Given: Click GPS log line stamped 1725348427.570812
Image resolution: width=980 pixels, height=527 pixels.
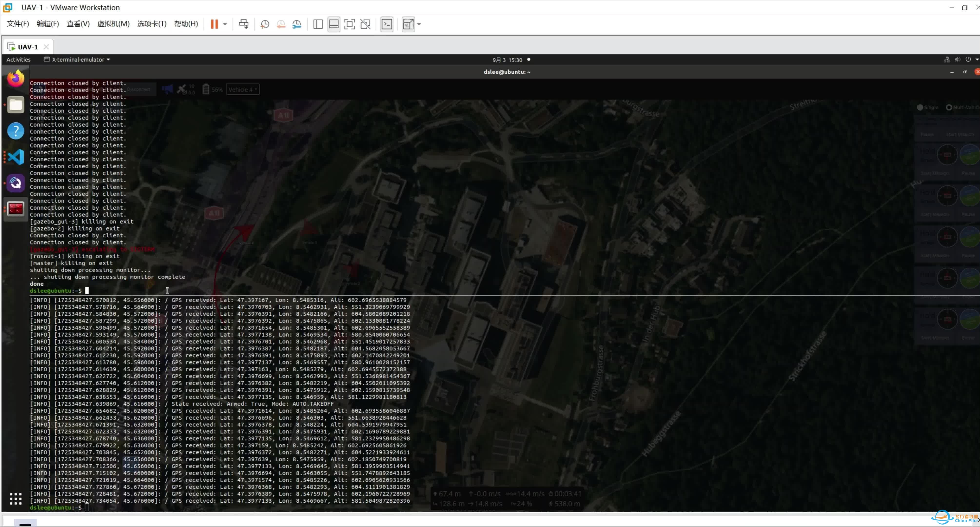Looking at the screenshot, I should pyautogui.click(x=218, y=300).
